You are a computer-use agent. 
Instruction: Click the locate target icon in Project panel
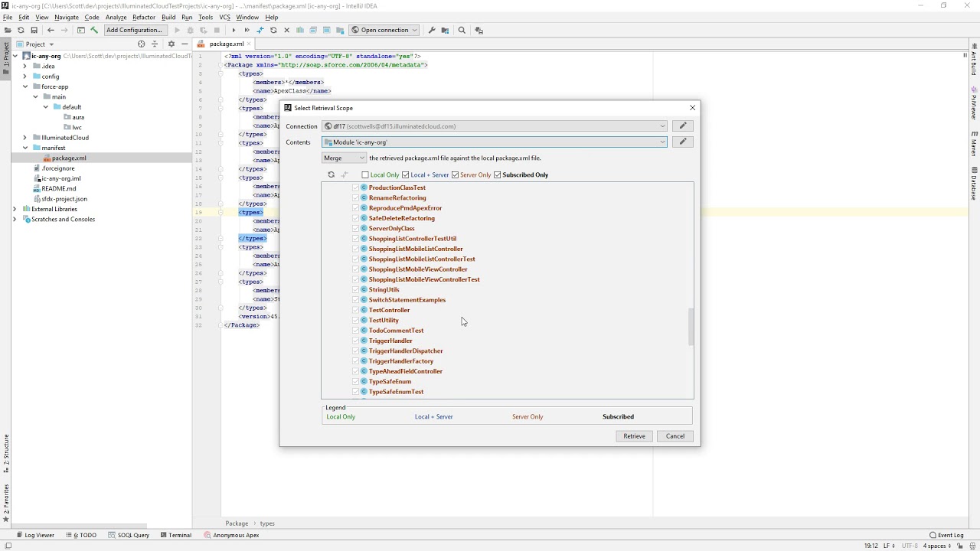(141, 44)
